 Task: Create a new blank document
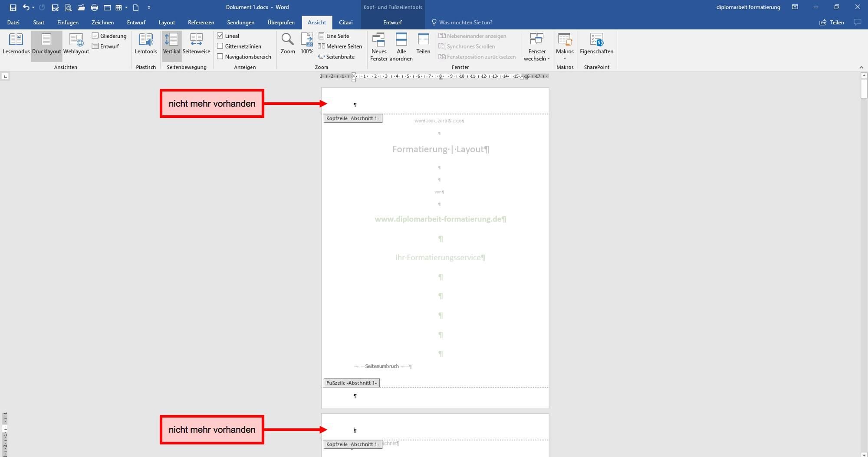click(136, 7)
